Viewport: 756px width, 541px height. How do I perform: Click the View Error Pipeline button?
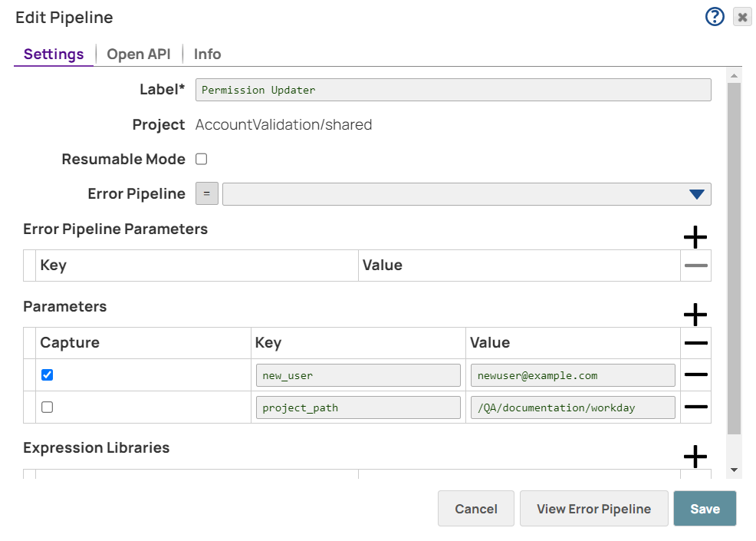[593, 509]
